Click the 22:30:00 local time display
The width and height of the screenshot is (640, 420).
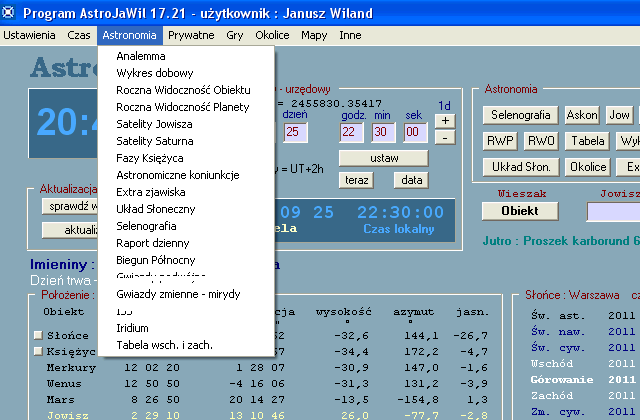coord(400,212)
